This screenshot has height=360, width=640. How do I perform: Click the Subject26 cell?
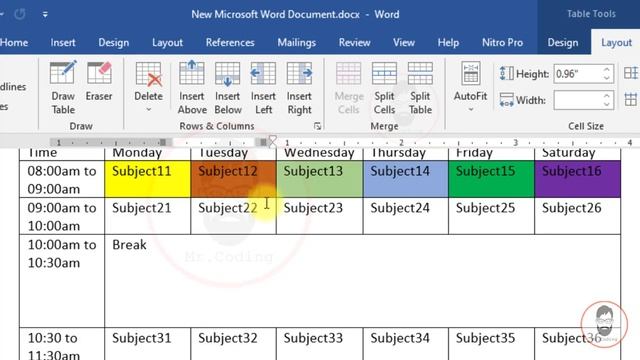click(x=578, y=216)
